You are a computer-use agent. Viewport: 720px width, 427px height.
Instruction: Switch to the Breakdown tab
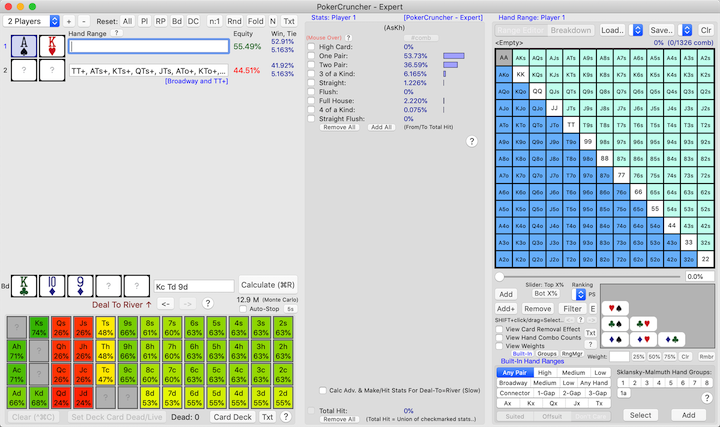[571, 30]
